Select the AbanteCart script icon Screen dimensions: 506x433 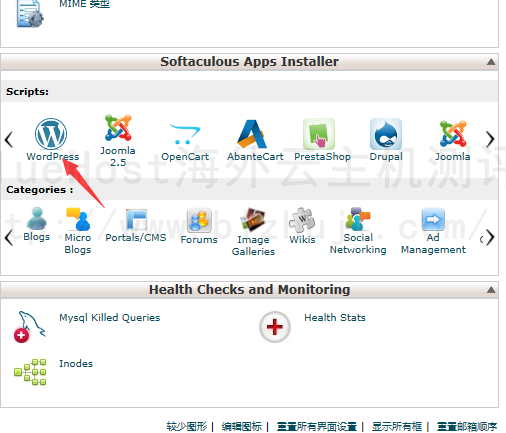click(x=252, y=134)
